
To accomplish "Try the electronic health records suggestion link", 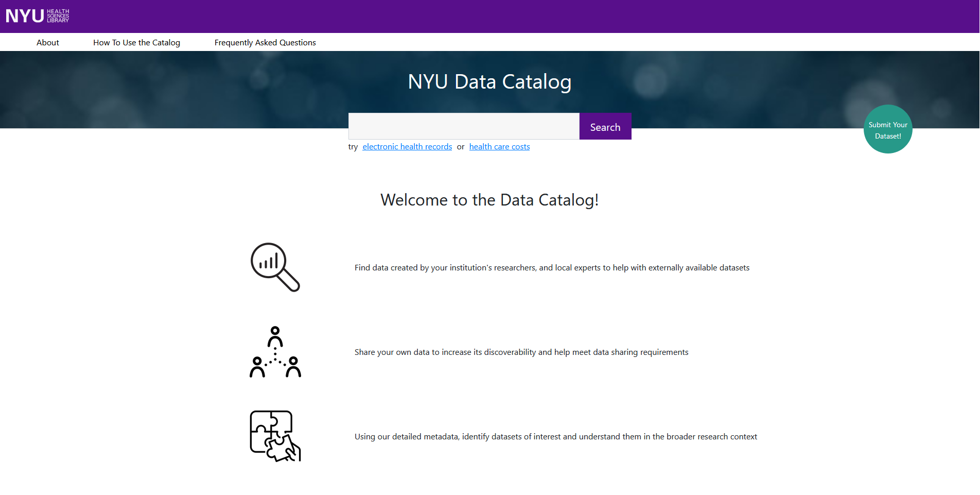I will [407, 147].
